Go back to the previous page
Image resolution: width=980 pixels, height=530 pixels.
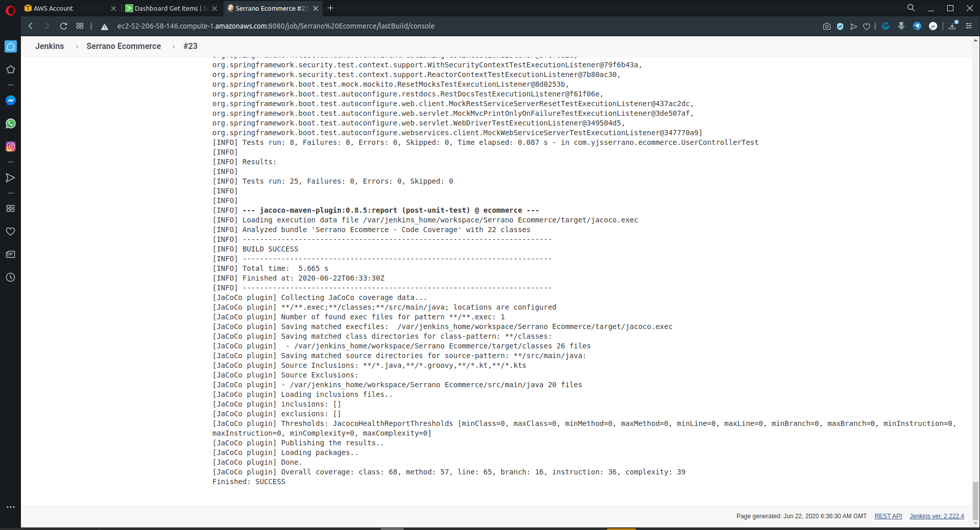pos(31,26)
